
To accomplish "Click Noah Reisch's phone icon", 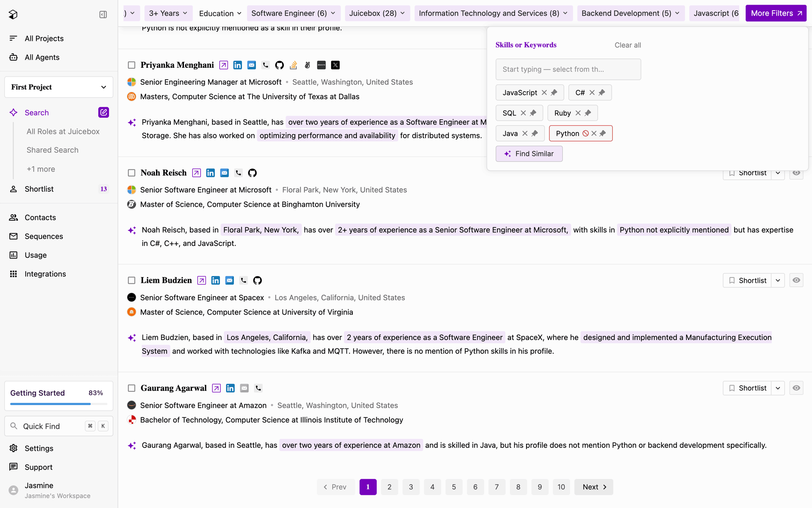I will [x=239, y=173].
